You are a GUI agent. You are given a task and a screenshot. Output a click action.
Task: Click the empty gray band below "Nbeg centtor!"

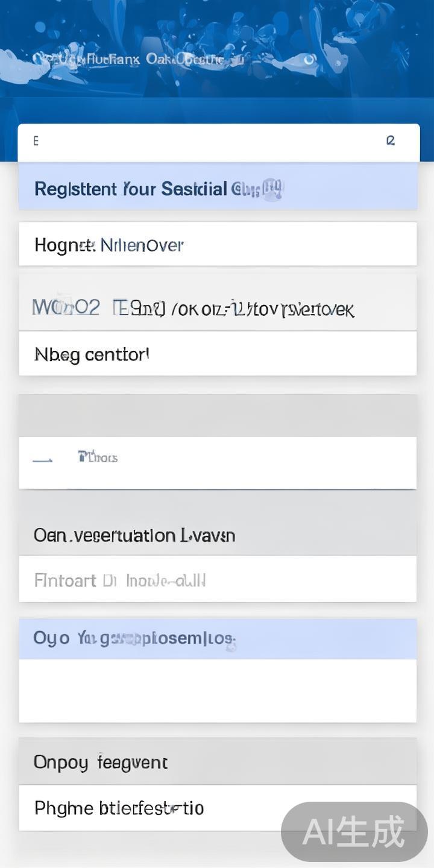(x=217, y=415)
